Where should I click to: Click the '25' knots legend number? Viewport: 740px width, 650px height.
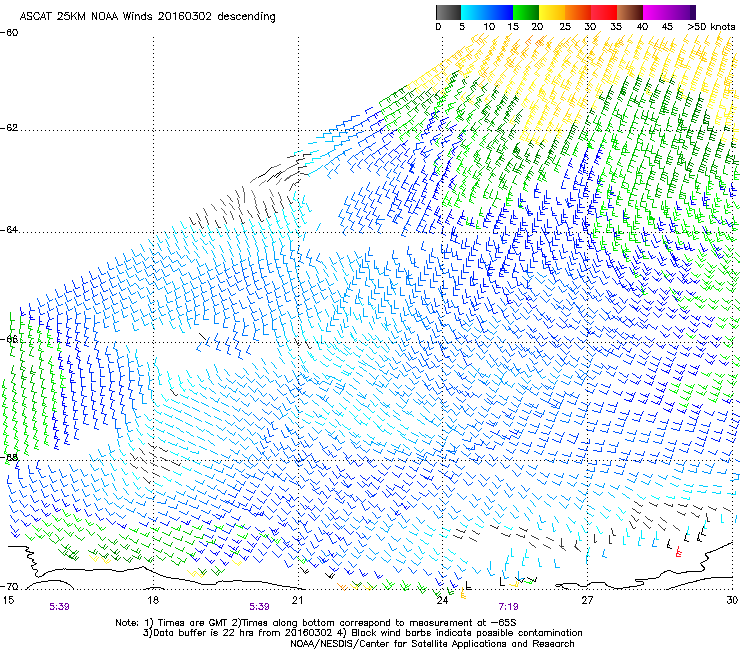565,27
